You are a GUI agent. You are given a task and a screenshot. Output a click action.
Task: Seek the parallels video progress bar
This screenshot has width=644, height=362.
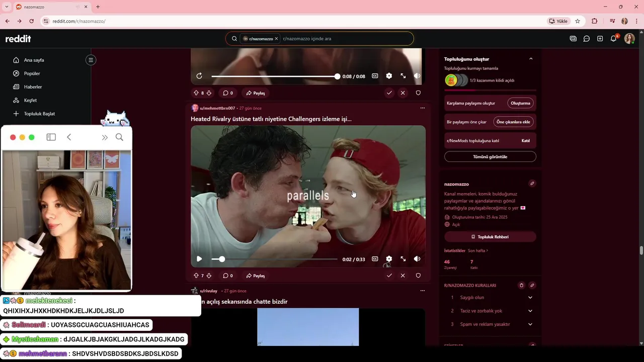[274, 259]
